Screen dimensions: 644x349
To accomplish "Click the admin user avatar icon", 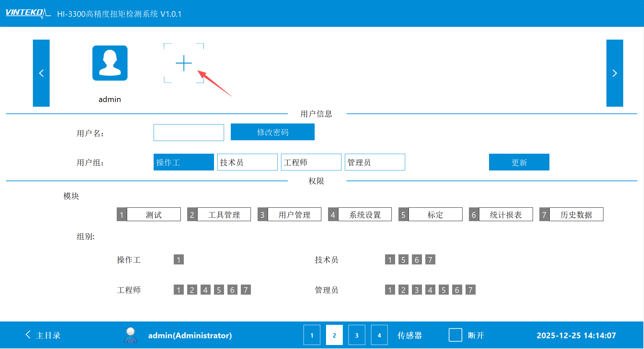I will (110, 63).
